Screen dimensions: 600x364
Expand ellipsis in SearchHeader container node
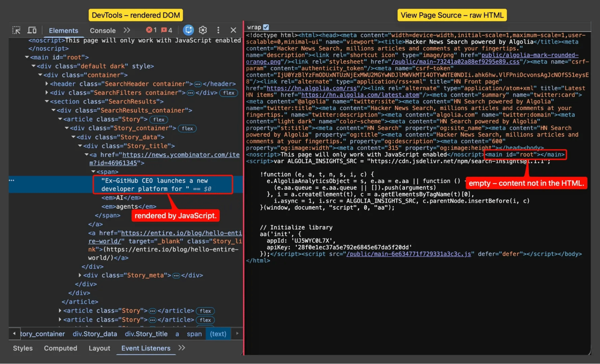(198, 84)
